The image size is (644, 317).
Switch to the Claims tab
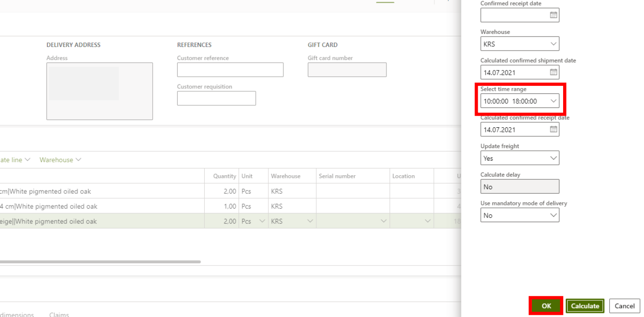pos(59,314)
